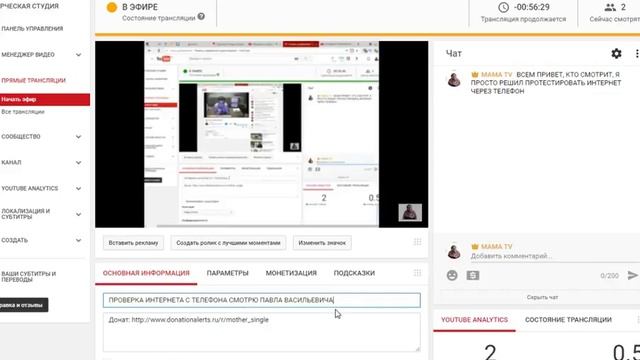Click MAMA TV avatar by comment box
The width and height of the screenshot is (640, 360).
pos(454,251)
